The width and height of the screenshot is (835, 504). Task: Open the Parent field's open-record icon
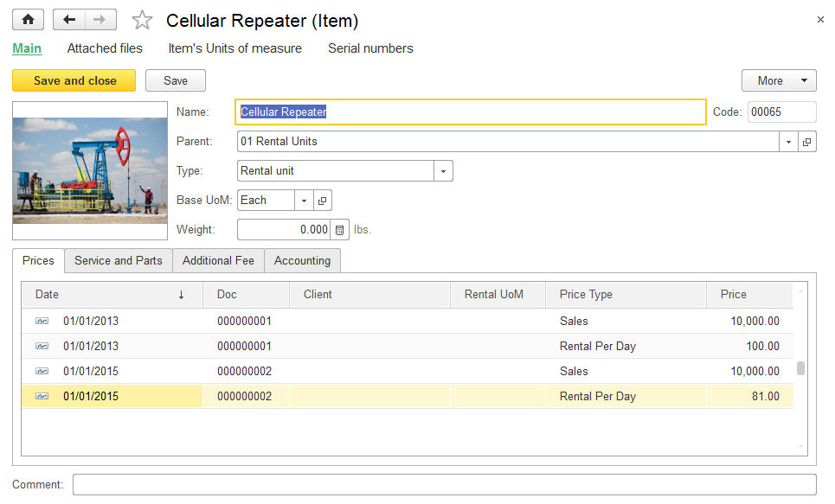(807, 142)
